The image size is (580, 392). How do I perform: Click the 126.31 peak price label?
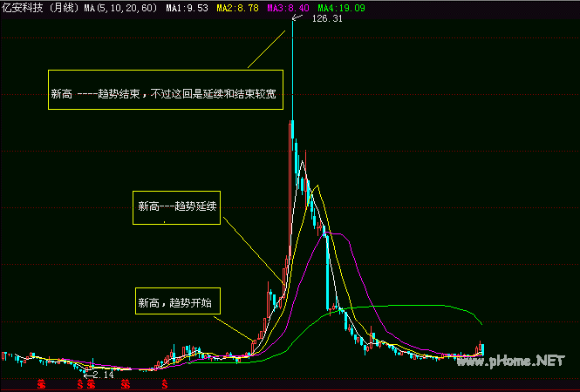coord(327,19)
